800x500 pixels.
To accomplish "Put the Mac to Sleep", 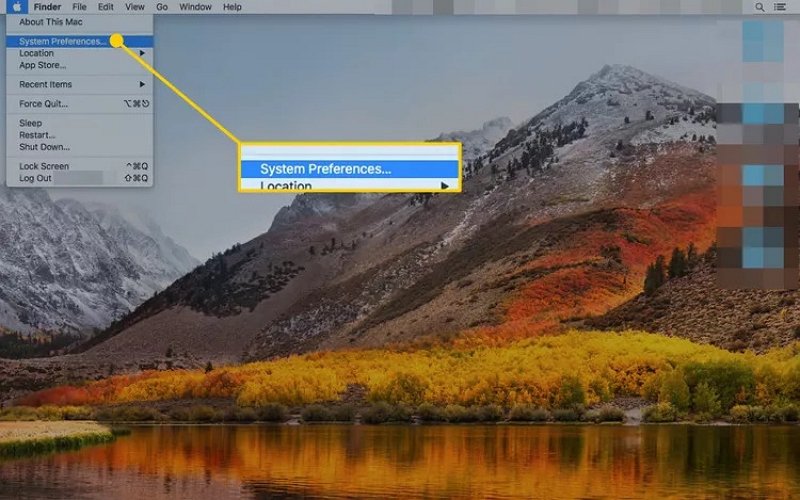I will pyautogui.click(x=80, y=123).
